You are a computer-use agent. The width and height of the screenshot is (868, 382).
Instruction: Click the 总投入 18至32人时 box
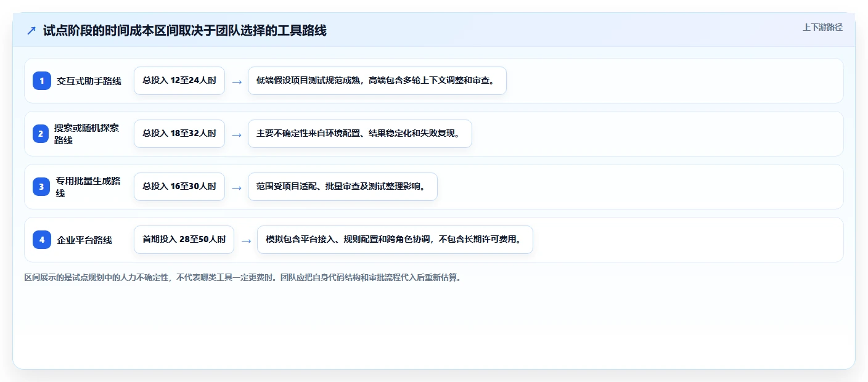179,134
